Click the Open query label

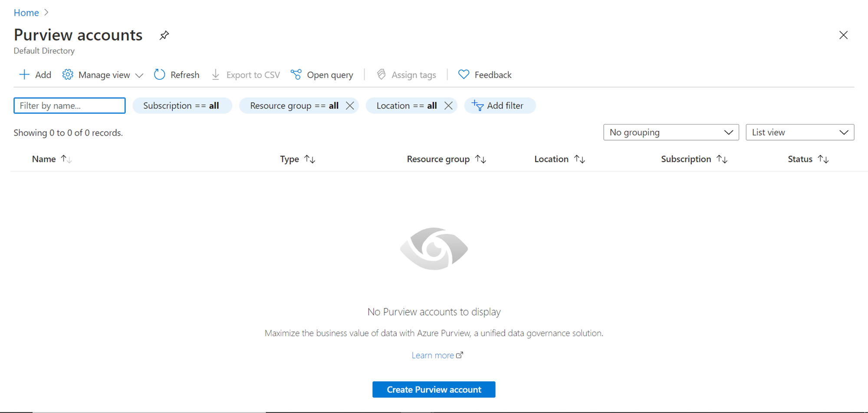click(330, 75)
